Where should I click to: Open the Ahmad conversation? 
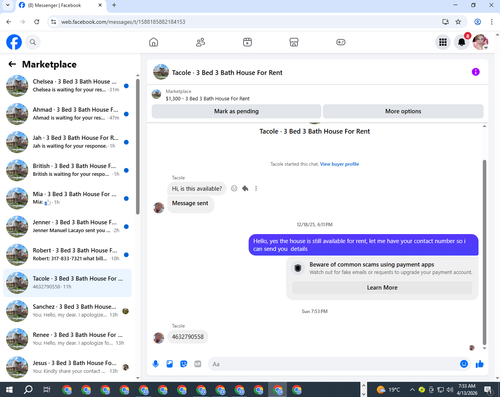tap(67, 114)
